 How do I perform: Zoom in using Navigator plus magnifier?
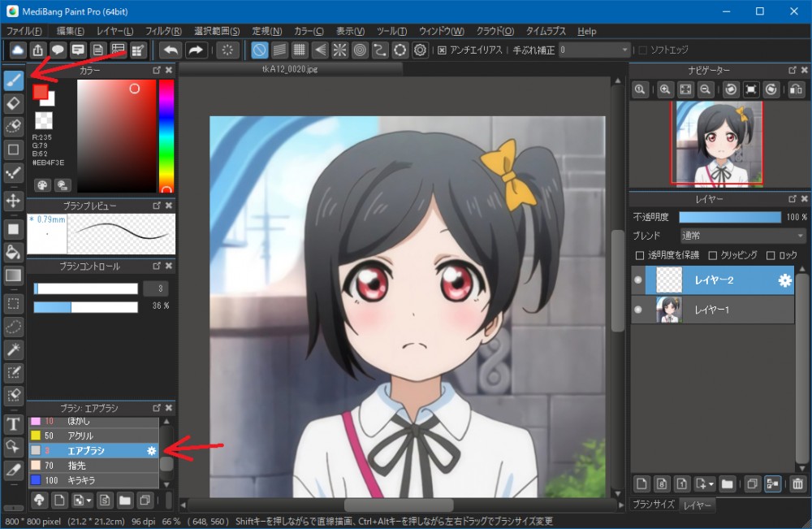tap(665, 89)
